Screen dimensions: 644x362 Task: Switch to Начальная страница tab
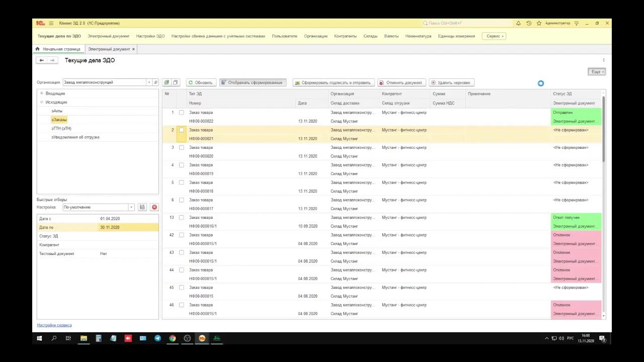point(58,49)
